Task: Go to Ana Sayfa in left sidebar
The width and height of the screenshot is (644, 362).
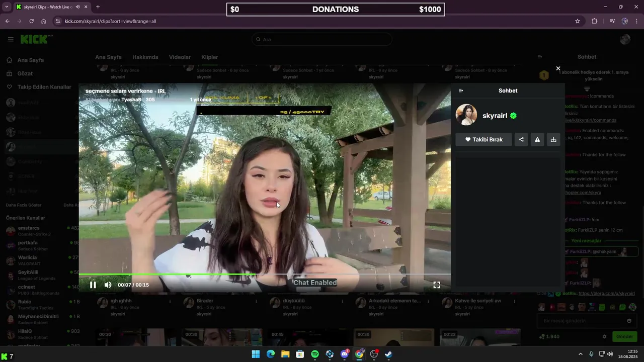Action: click(x=31, y=60)
